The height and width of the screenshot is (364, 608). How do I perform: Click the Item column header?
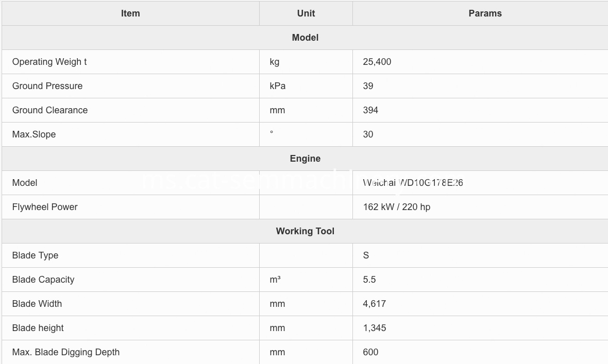[130, 13]
